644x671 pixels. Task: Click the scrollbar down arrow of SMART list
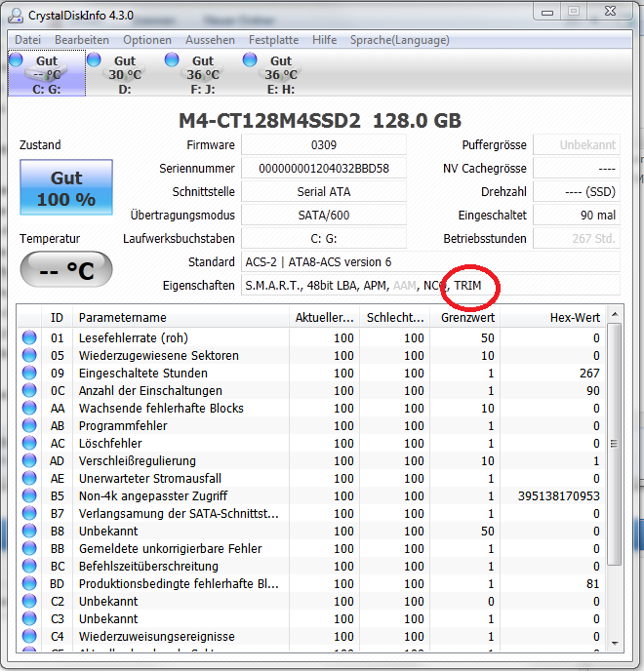[615, 643]
